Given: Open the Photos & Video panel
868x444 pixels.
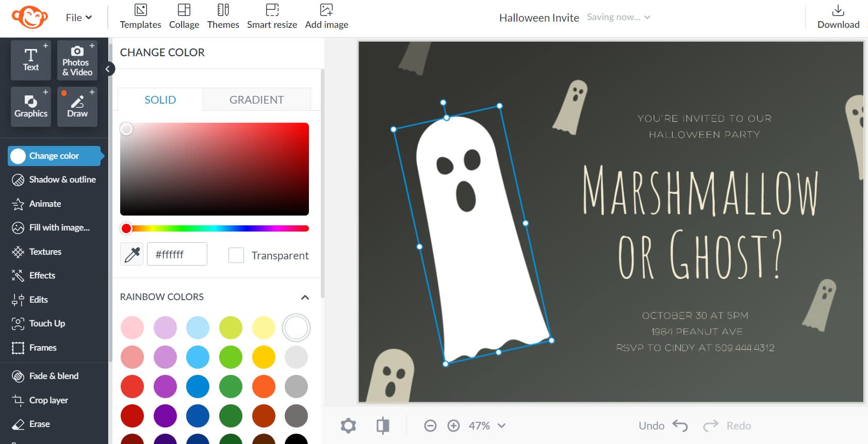Looking at the screenshot, I should 77,60.
